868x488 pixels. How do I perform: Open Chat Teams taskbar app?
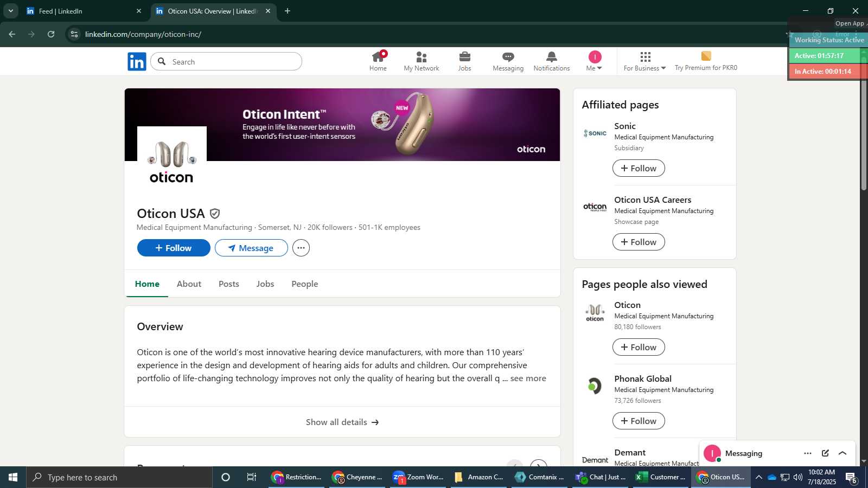tap(601, 477)
